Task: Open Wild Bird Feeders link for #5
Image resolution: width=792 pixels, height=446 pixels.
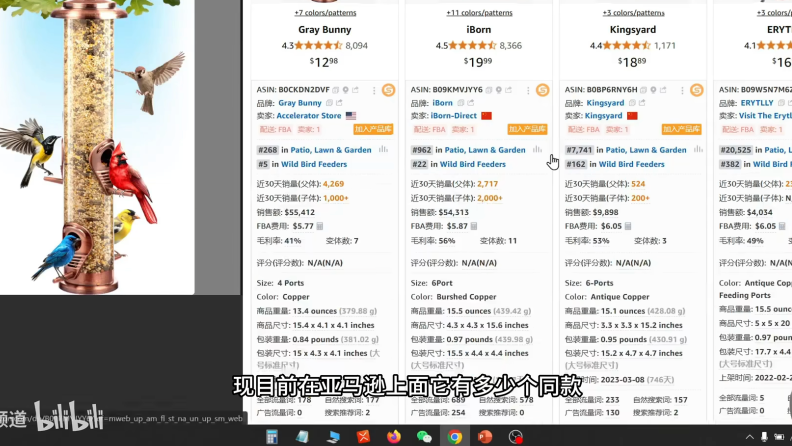Action: coord(314,164)
